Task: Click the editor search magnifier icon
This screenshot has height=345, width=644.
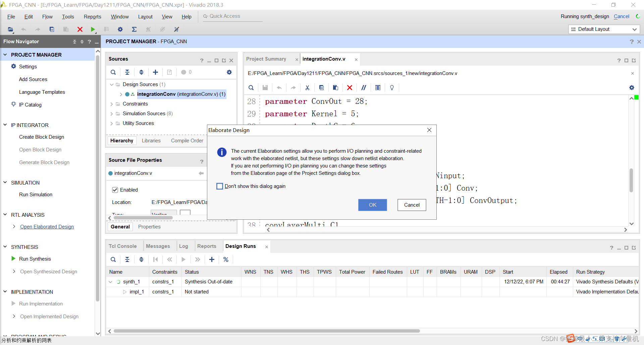Action: [x=251, y=88]
